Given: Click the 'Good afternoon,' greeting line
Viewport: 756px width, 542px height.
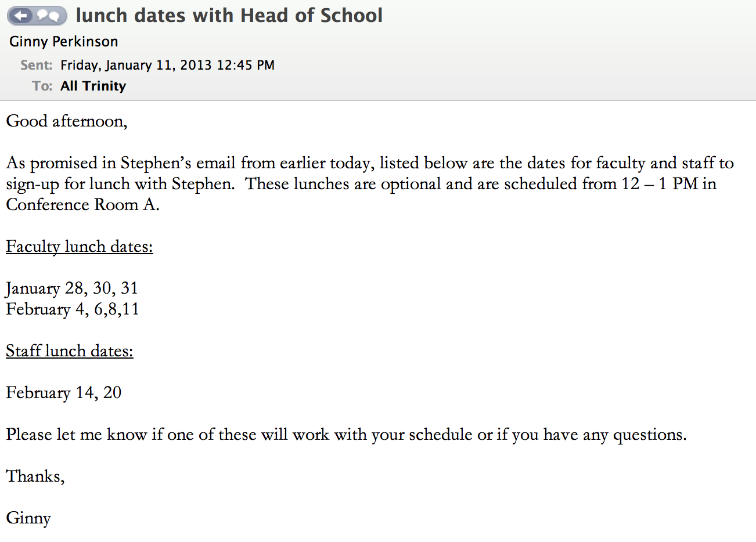Looking at the screenshot, I should [x=67, y=121].
